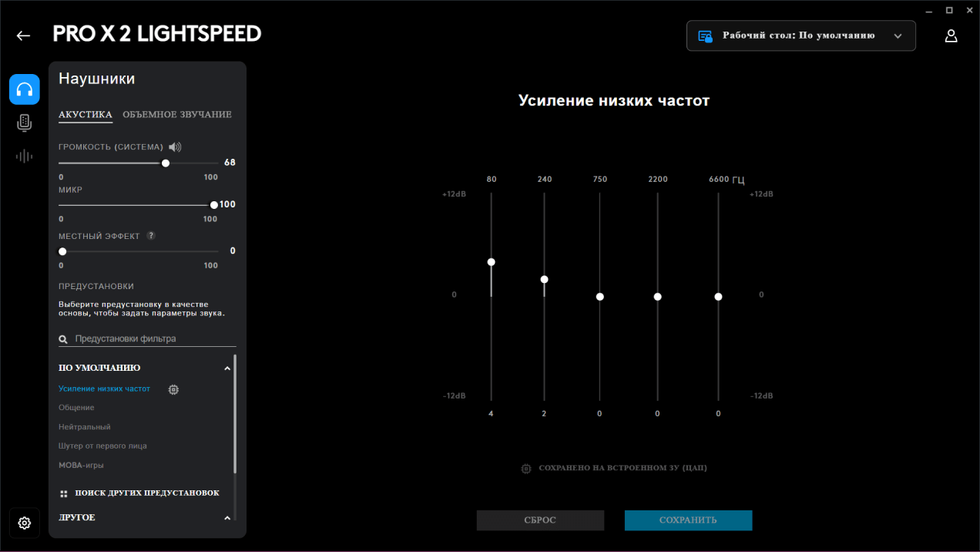Collapse the ПО УМОЛЧАНИЮ preset group

click(227, 369)
